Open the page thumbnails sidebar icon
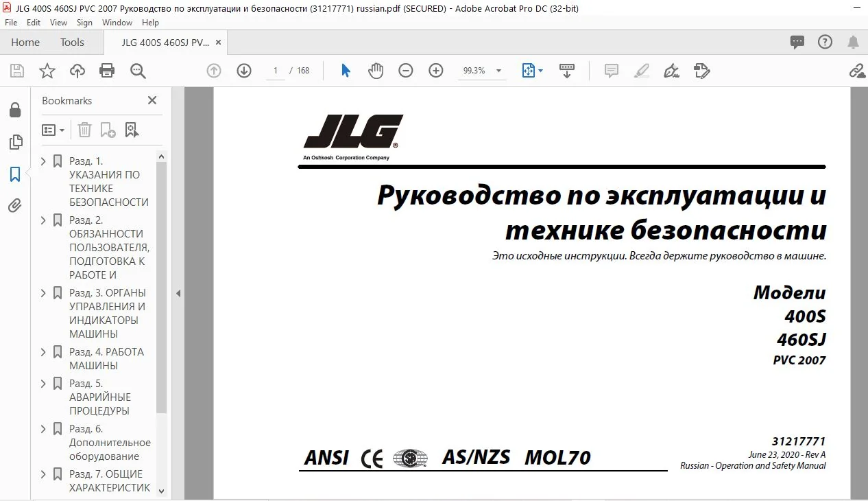868x501 pixels. tap(15, 142)
